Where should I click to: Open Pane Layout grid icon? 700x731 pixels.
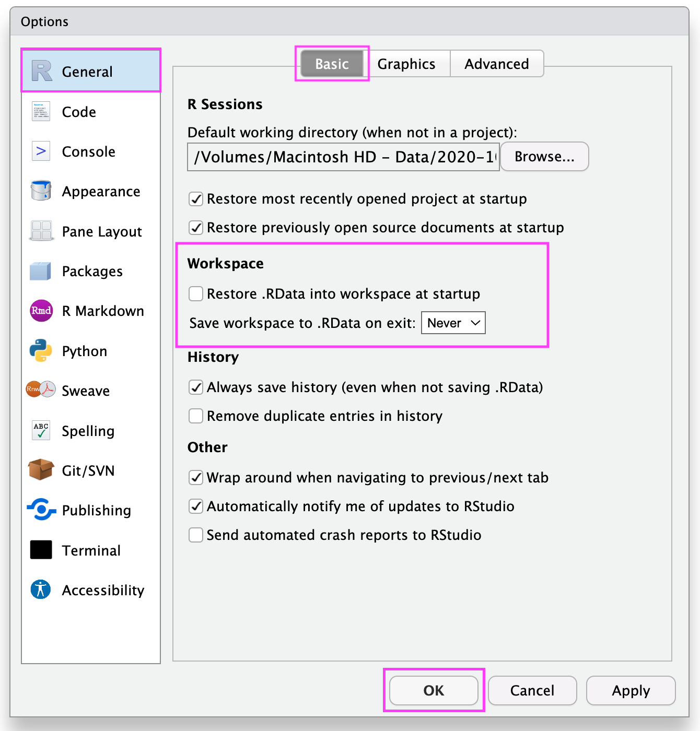(41, 231)
